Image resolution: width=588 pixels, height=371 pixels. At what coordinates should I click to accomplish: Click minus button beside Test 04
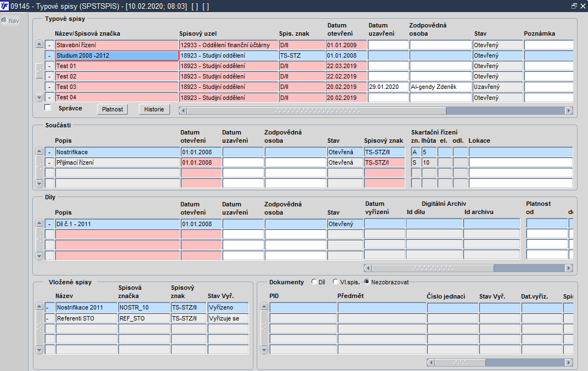(49, 98)
